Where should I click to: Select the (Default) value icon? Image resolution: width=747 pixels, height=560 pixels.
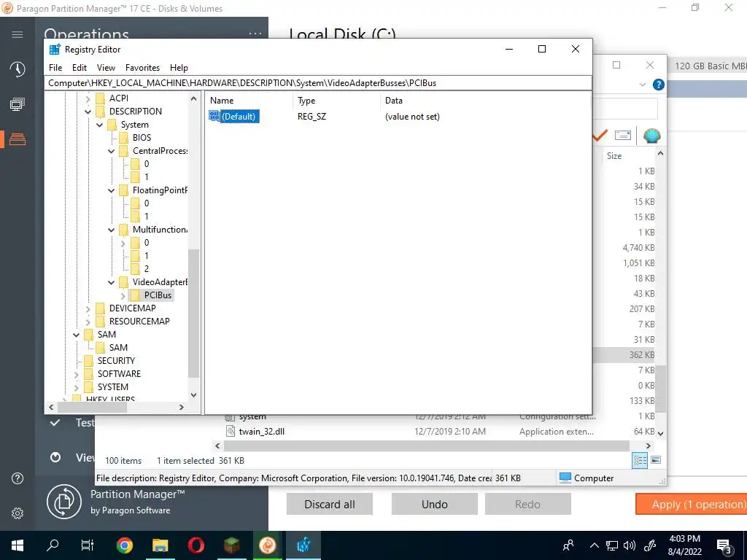pos(214,116)
